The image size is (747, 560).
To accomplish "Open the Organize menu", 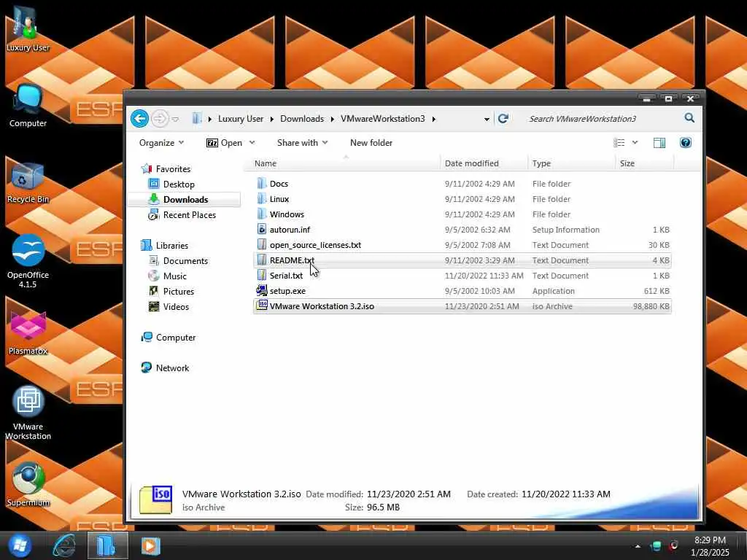I will click(x=161, y=143).
